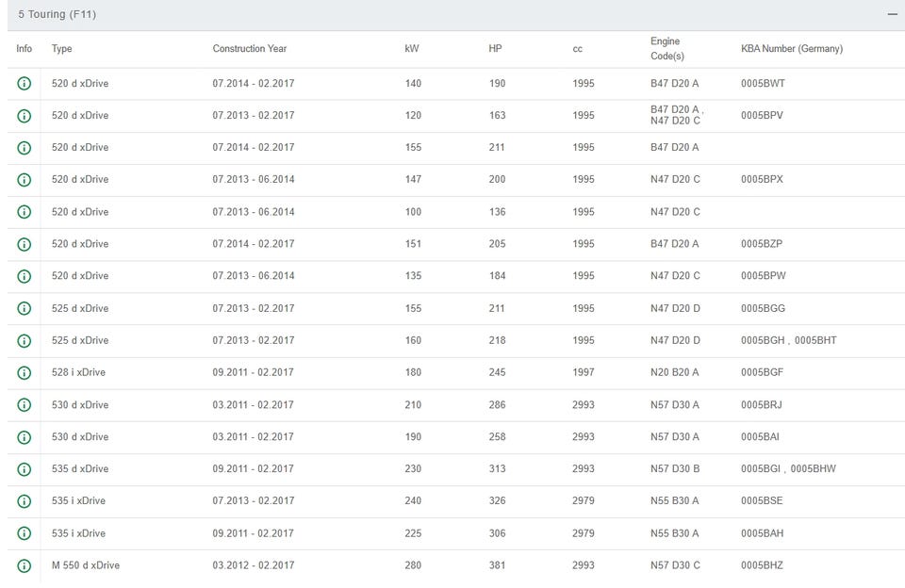This screenshot has width=905, height=588.
Task: Click the KBA Number (Germany) header
Action: pos(792,48)
